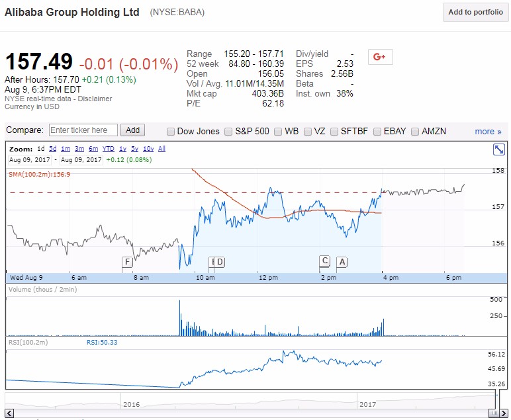Click 2016 on the overview timeline
Viewport: 511px width, 420px height.
click(131, 404)
